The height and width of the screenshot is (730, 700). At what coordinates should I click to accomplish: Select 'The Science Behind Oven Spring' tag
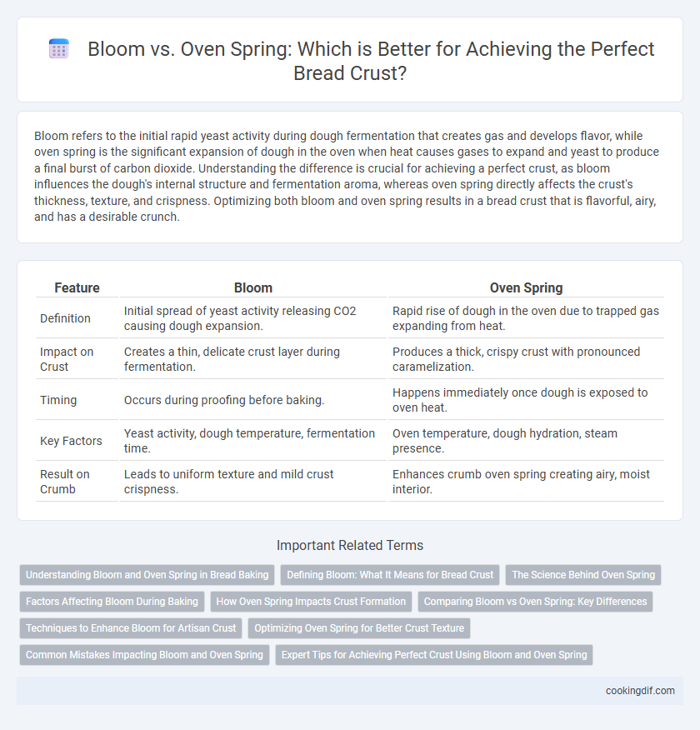tap(583, 575)
